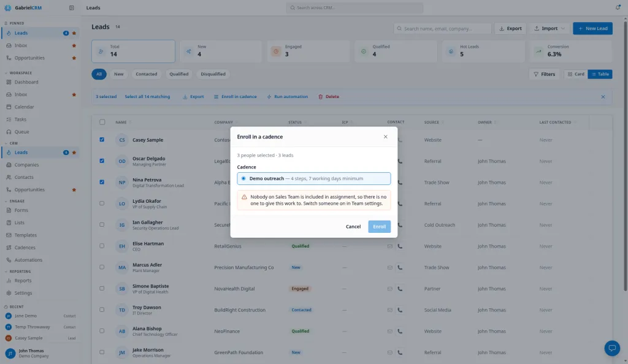The height and width of the screenshot is (364, 628).
Task: Open the Import dropdown
Action: point(549,28)
